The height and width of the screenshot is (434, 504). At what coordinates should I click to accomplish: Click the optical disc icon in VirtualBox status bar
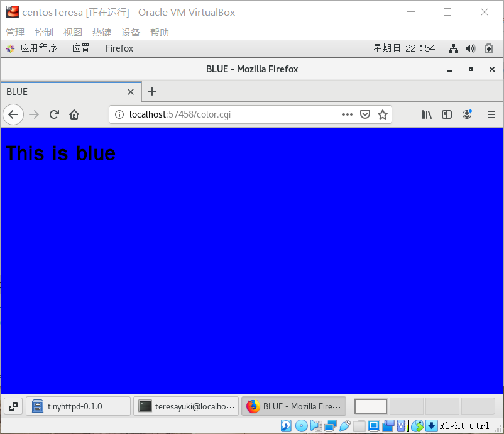(301, 426)
